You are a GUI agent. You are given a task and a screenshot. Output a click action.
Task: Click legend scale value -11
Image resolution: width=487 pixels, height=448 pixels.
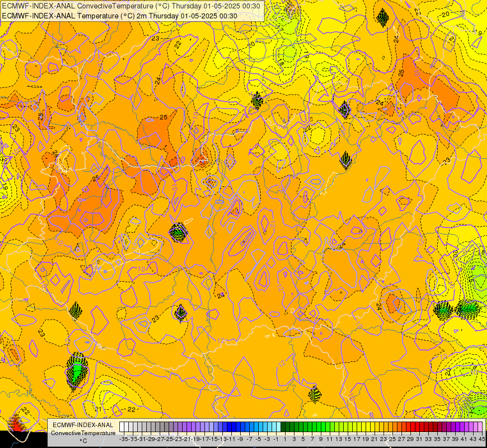(231, 439)
